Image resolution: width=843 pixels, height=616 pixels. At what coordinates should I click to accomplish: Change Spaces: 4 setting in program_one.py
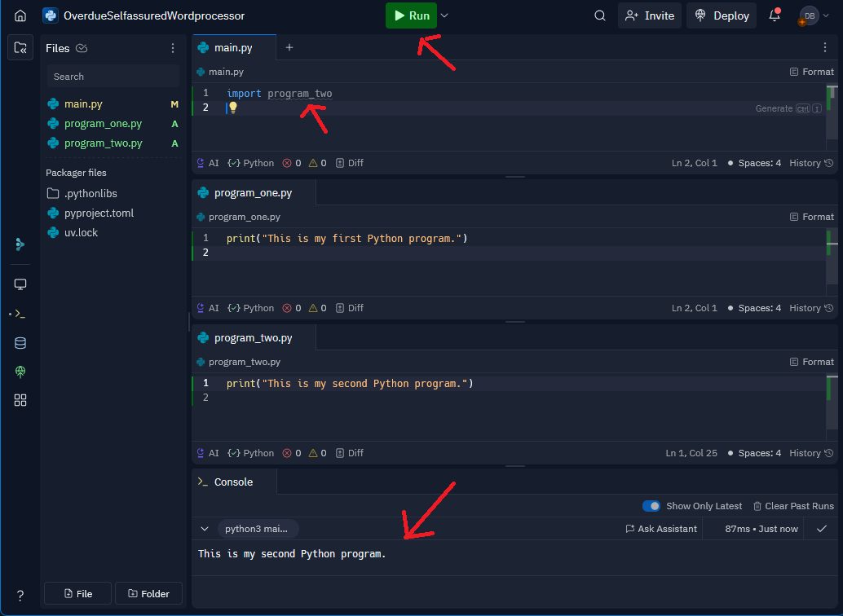(x=754, y=308)
